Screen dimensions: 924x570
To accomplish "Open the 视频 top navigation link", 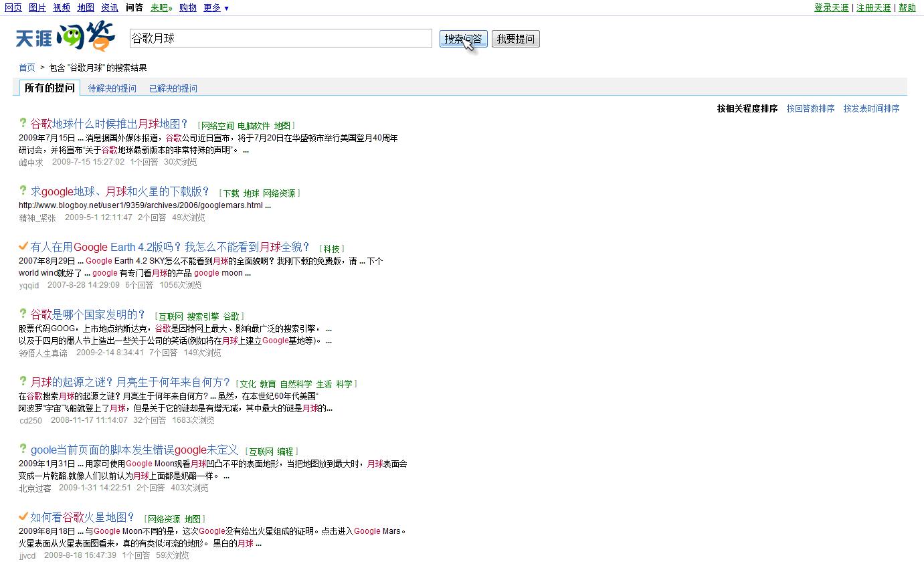I will click(x=62, y=8).
